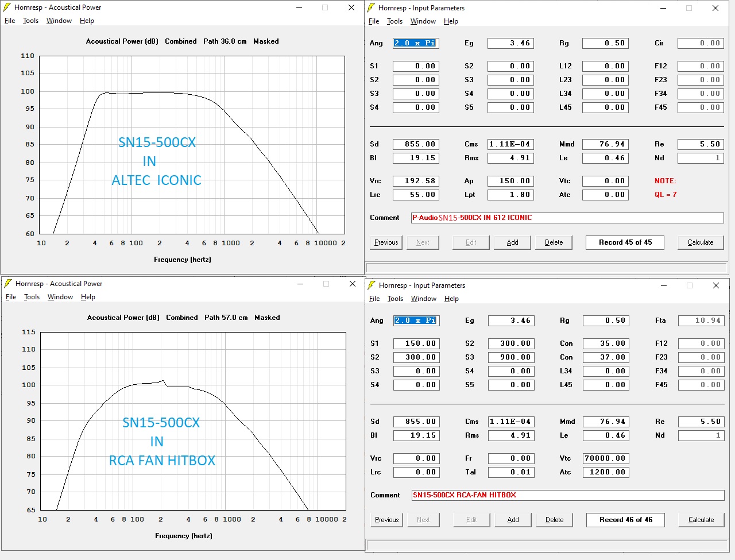Image resolution: width=735 pixels, height=560 pixels.
Task: Click Vtc field showing 70000.00
Action: tap(606, 458)
